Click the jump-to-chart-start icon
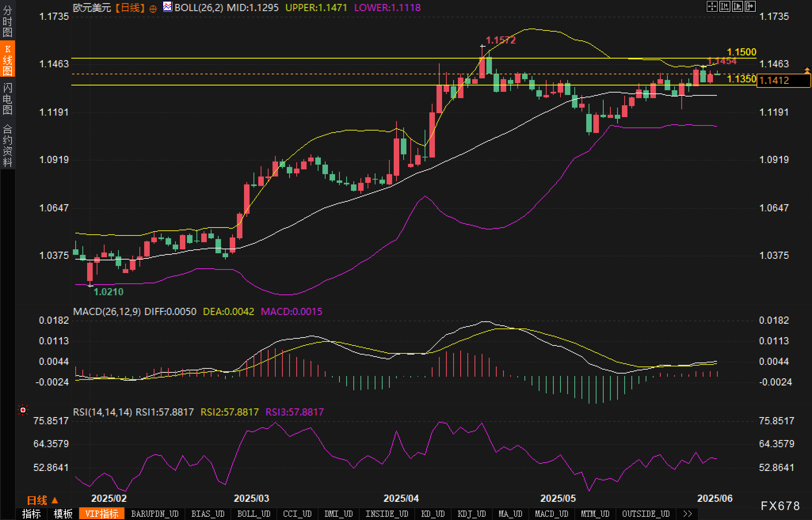812x520 pixels. [724, 6]
